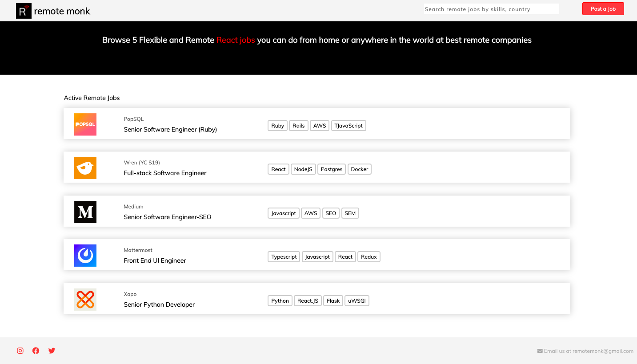Click the Postgres skill tag

(332, 169)
